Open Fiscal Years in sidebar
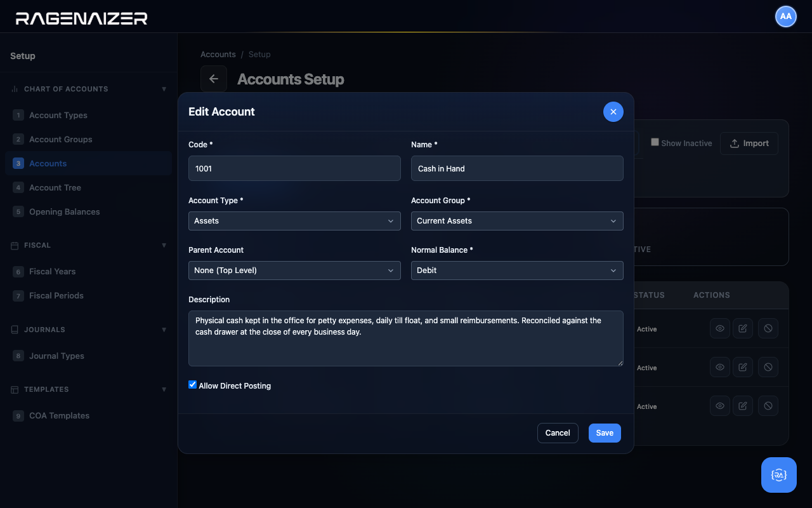 coord(88,271)
